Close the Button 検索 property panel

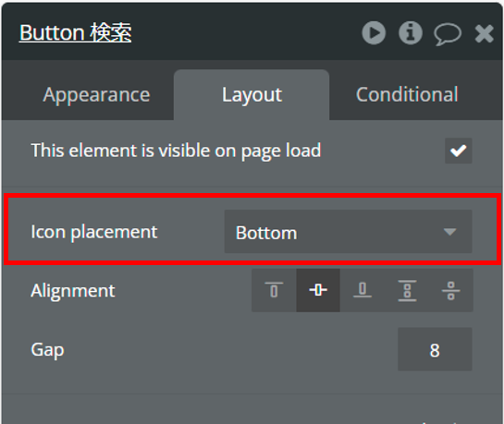tap(484, 33)
